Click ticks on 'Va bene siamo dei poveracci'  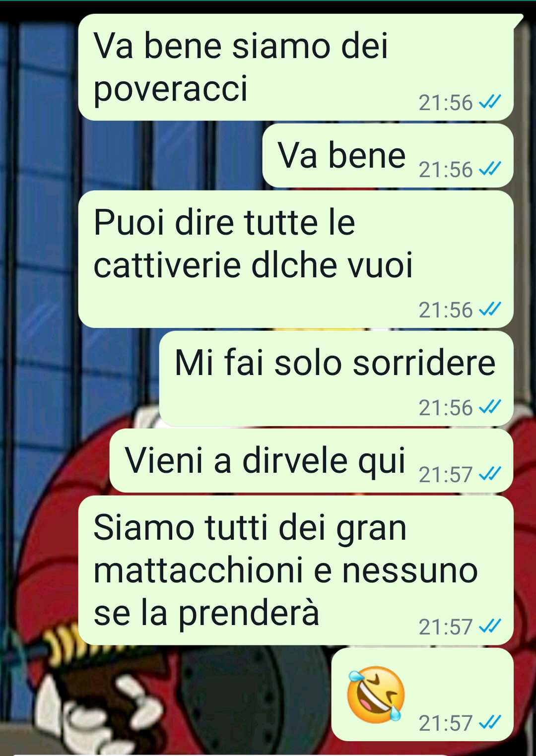pyautogui.click(x=490, y=102)
